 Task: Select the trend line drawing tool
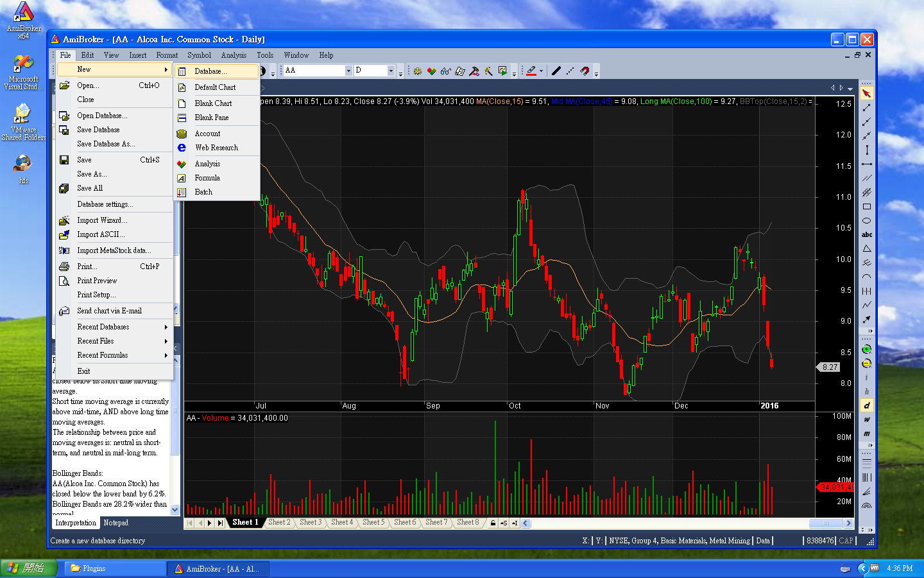pyautogui.click(x=867, y=108)
